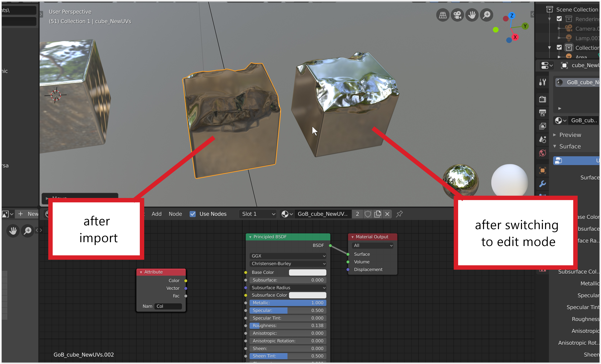Toggle Collection 1 exclude checkbox
Image resolution: width=601 pixels, height=364 pixels.
[559, 47]
